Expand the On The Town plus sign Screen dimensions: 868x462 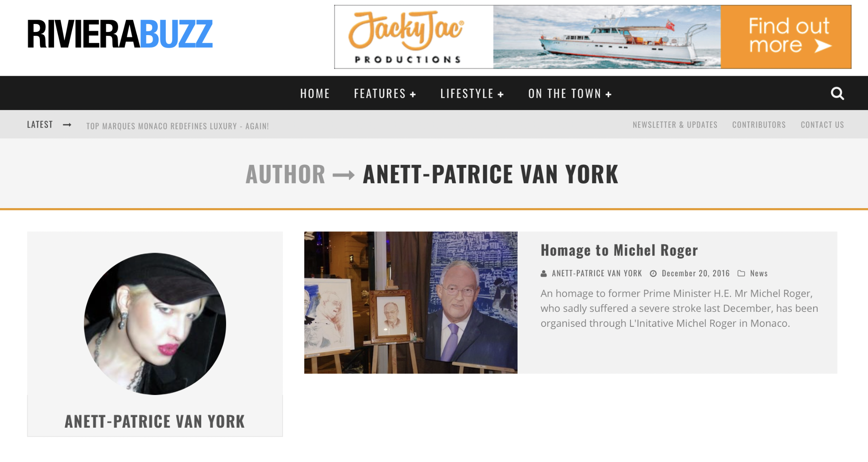[608, 95]
